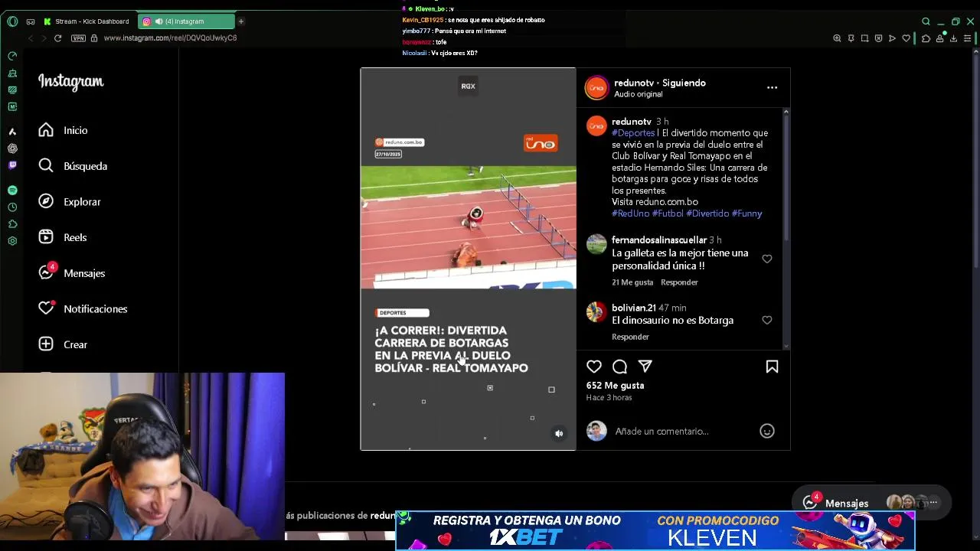Open the #Futbol hashtag
980x551 pixels.
[668, 214]
